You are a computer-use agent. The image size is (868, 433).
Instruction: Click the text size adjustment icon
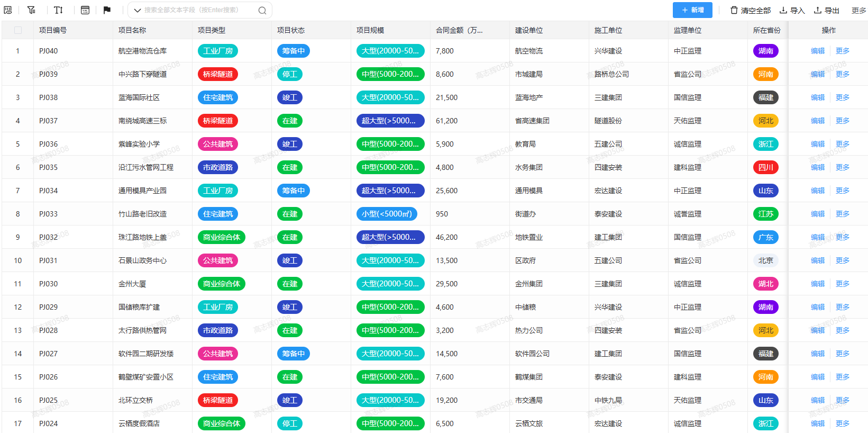click(x=58, y=10)
